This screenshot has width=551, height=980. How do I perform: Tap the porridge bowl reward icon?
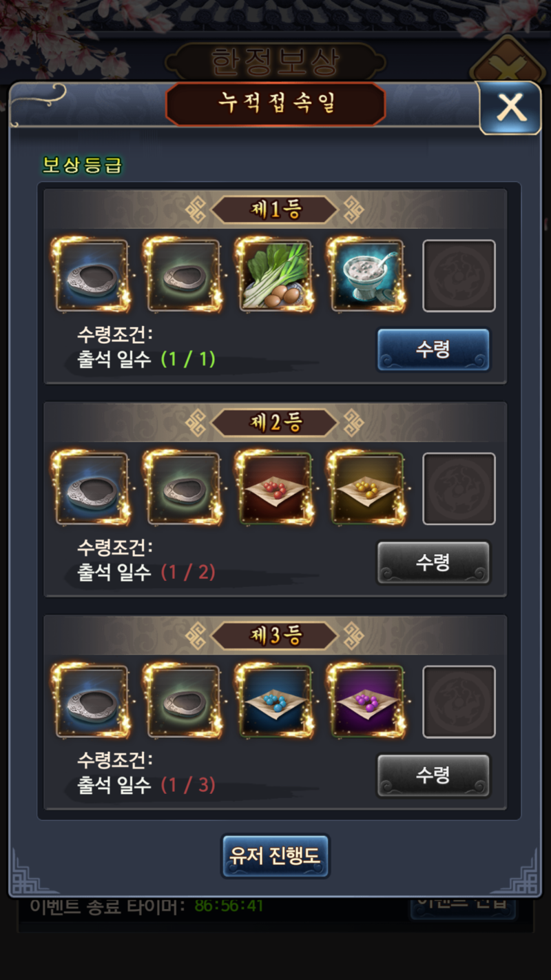[366, 276]
